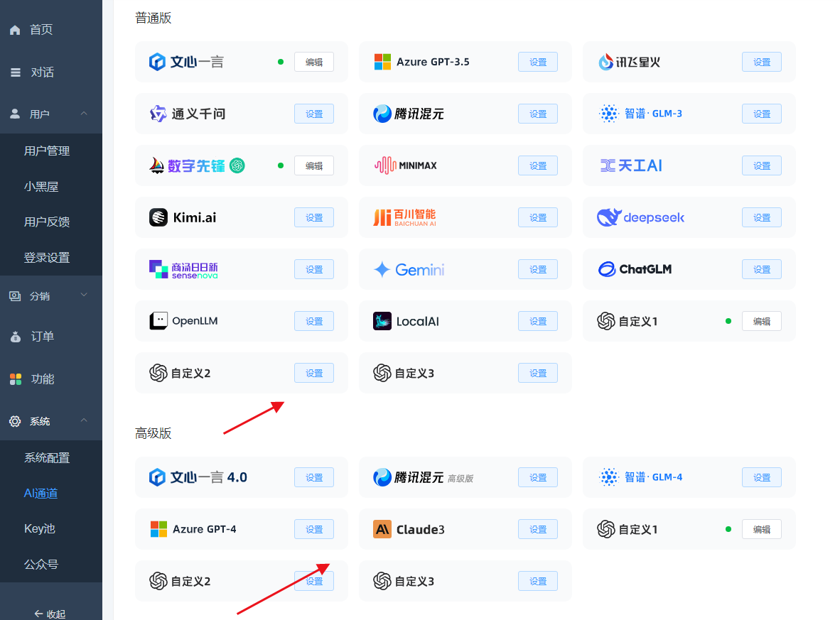The image size is (840, 620).
Task: Click 设置 for ChatGLM
Action: (x=762, y=269)
